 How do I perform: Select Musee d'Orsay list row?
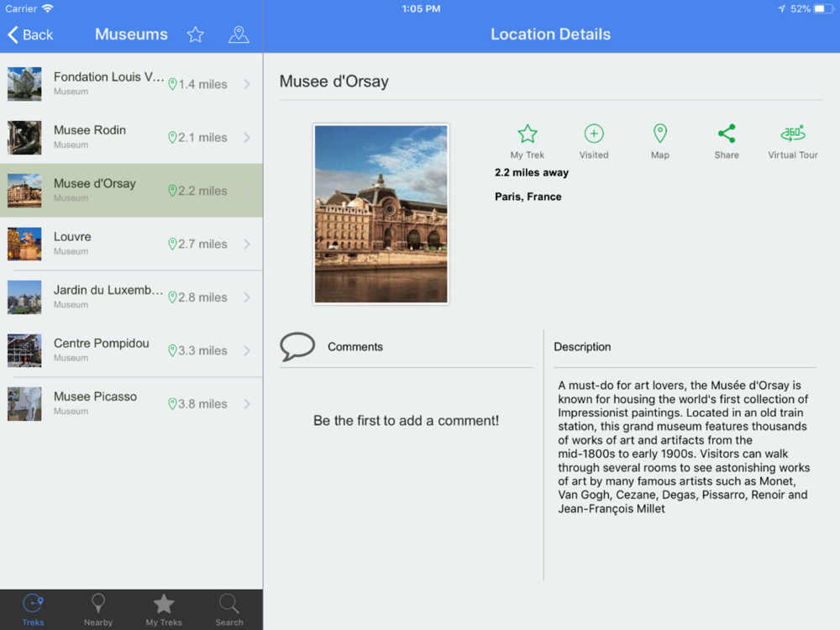pyautogui.click(x=131, y=191)
